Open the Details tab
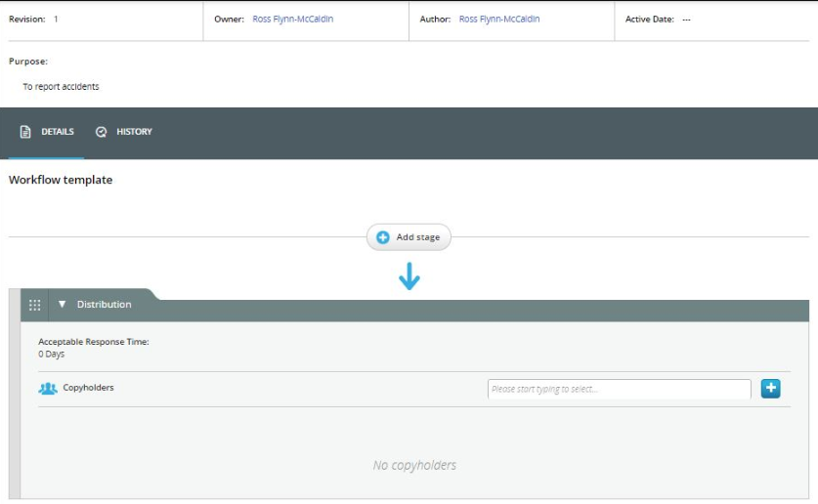 (x=47, y=132)
